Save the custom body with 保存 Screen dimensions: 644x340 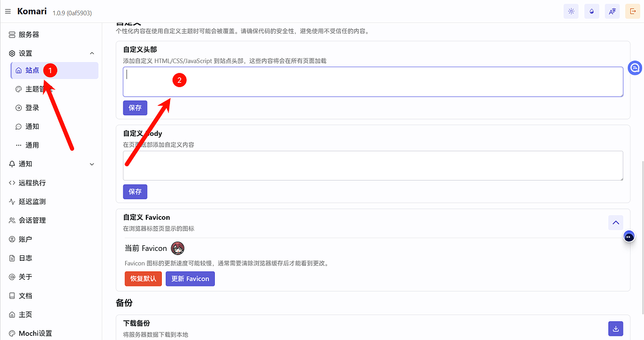[x=135, y=191]
